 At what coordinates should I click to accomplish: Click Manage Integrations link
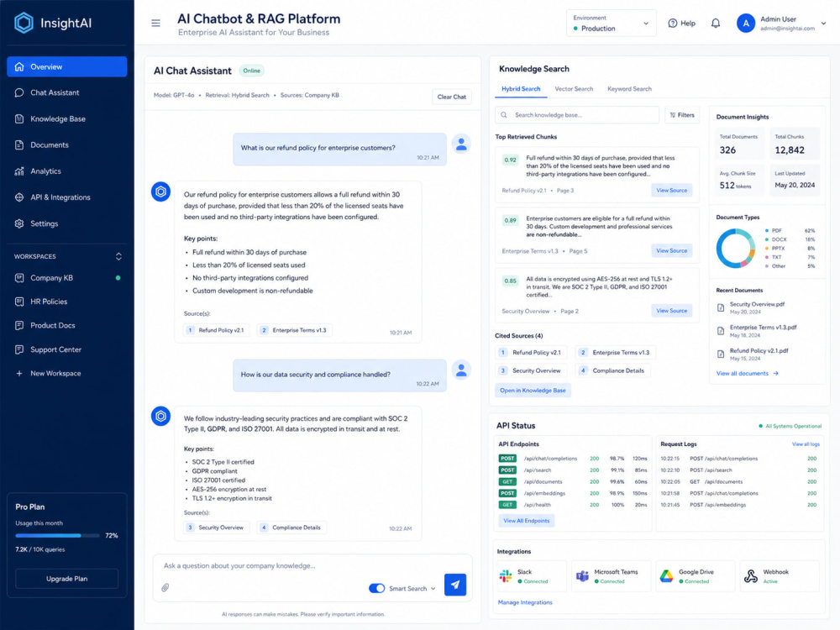coord(525,602)
